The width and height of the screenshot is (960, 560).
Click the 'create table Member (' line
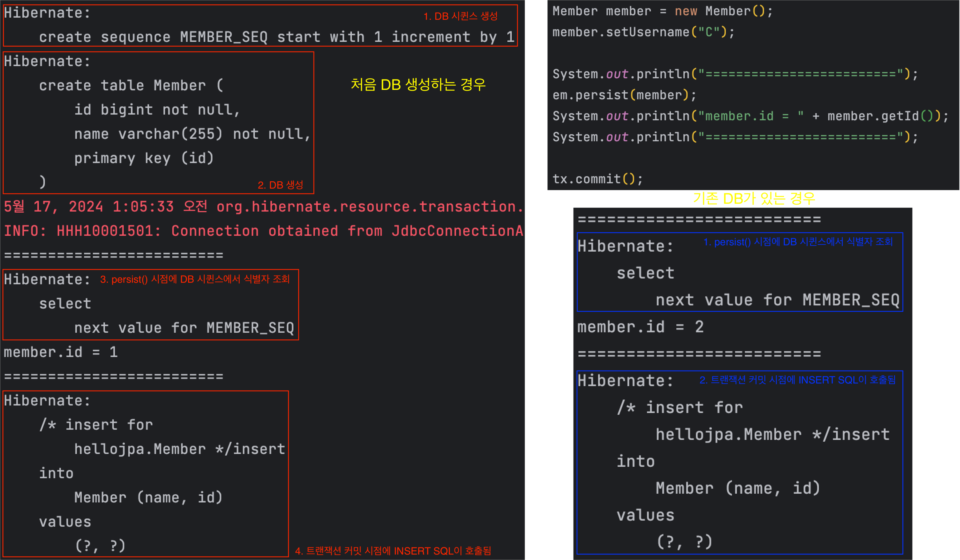pyautogui.click(x=131, y=85)
